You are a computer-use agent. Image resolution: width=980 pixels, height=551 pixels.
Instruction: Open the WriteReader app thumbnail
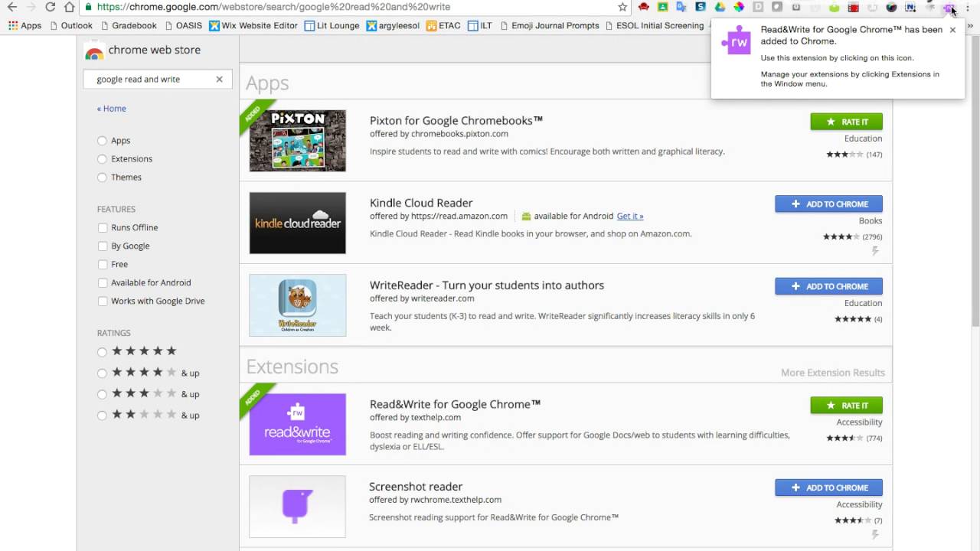tap(297, 305)
